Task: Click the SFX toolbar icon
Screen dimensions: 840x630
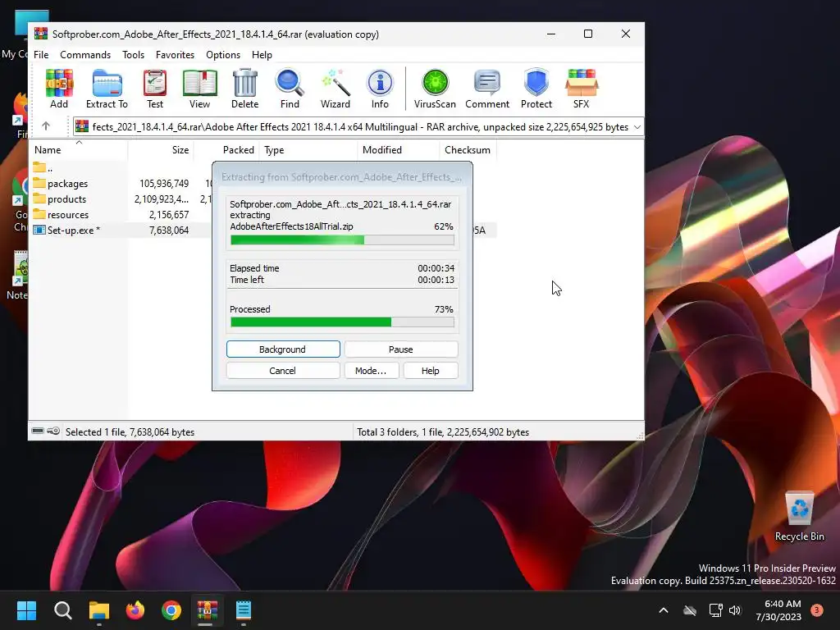Action: (582, 89)
